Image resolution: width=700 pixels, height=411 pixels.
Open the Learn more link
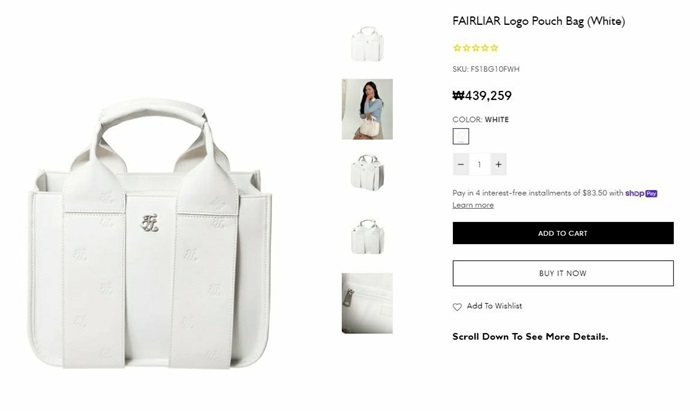click(x=473, y=205)
